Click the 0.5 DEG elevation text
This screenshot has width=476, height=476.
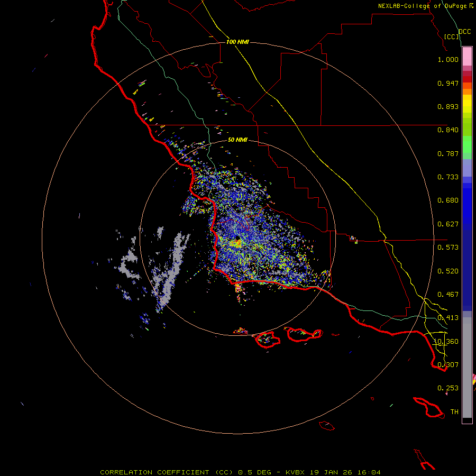click(x=254, y=472)
